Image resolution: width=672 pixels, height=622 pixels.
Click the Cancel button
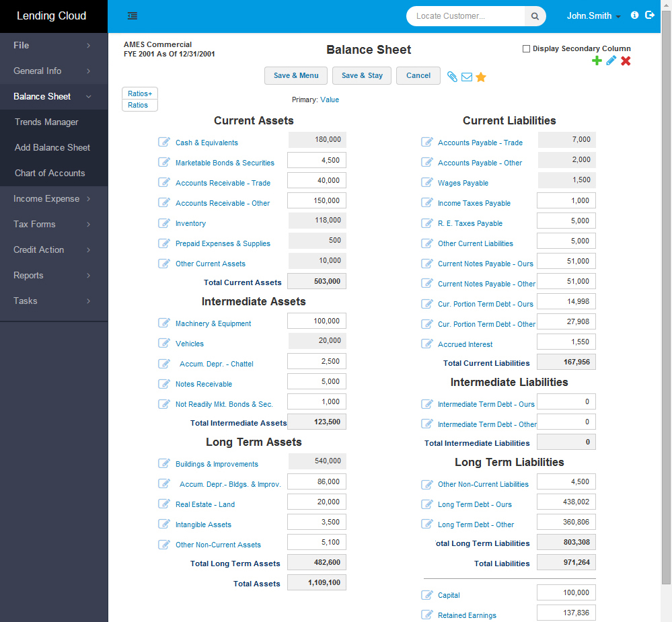point(418,75)
